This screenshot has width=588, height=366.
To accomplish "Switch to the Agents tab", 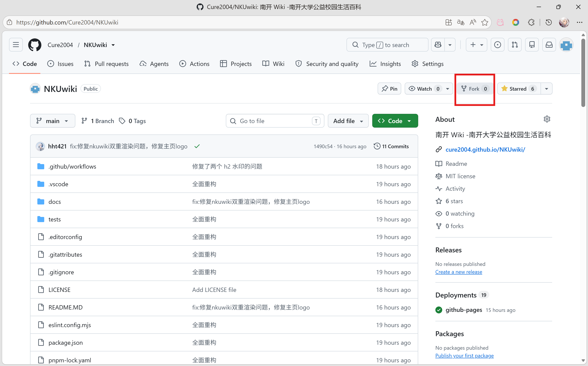I will click(x=154, y=64).
